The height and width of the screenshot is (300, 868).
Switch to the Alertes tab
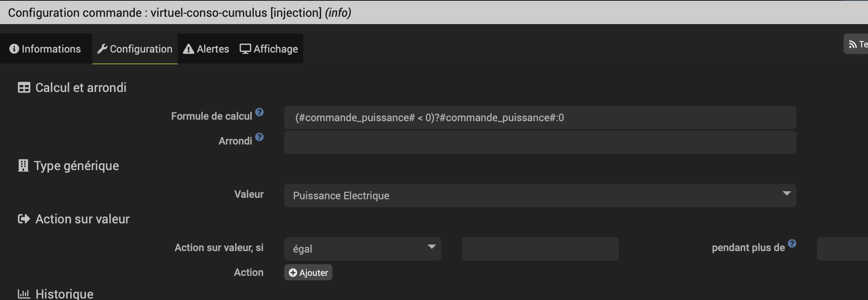[x=206, y=49]
